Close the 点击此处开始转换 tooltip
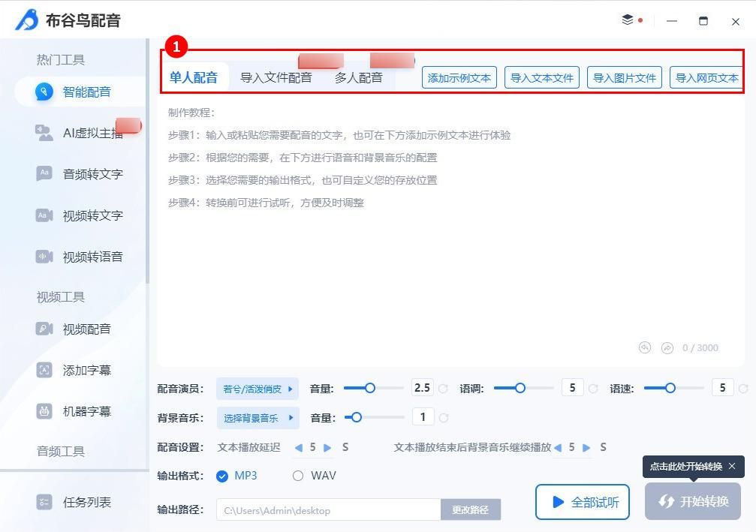 pos(732,466)
